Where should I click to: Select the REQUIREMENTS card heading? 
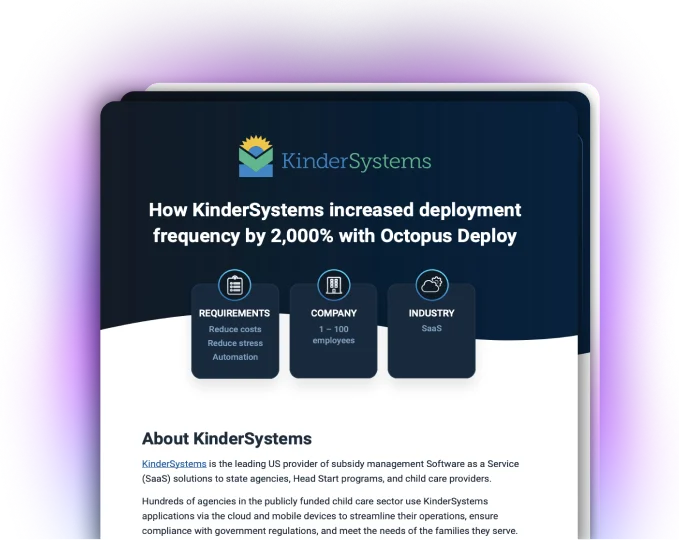(234, 313)
